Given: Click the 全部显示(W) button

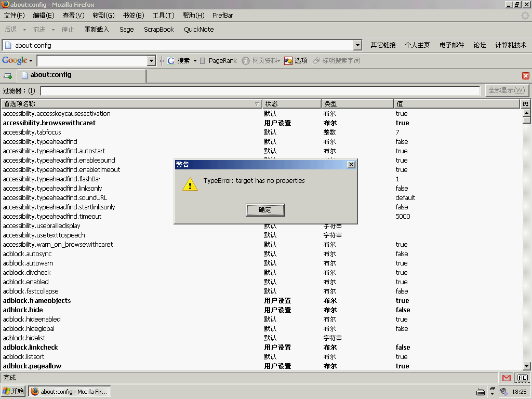Looking at the screenshot, I should (x=507, y=90).
